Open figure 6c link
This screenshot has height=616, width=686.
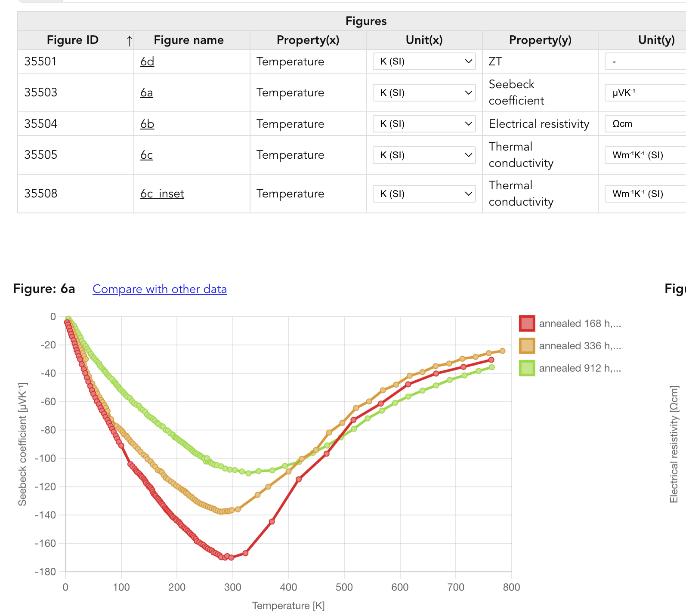pyautogui.click(x=146, y=155)
